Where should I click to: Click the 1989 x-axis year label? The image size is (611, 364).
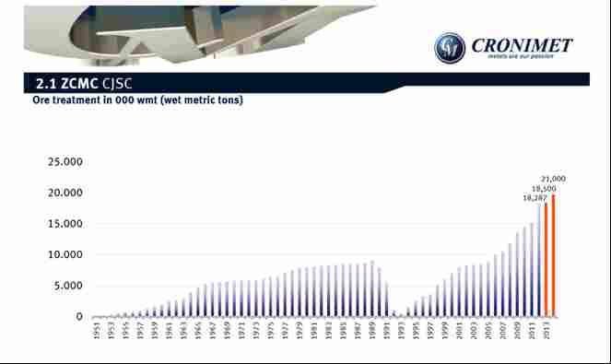pos(371,331)
